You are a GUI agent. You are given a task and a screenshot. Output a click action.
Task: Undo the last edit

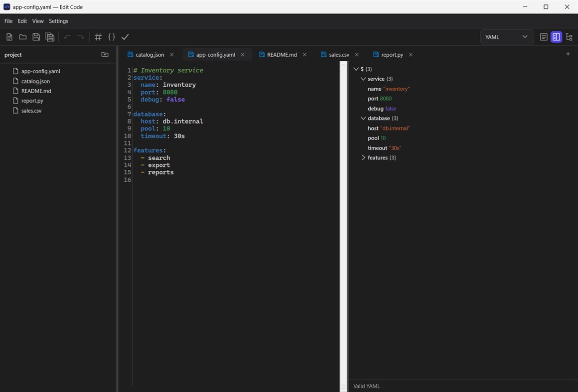67,37
